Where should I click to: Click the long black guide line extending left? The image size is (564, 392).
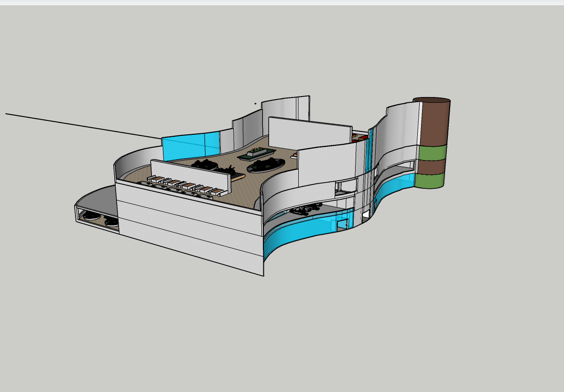(84, 126)
